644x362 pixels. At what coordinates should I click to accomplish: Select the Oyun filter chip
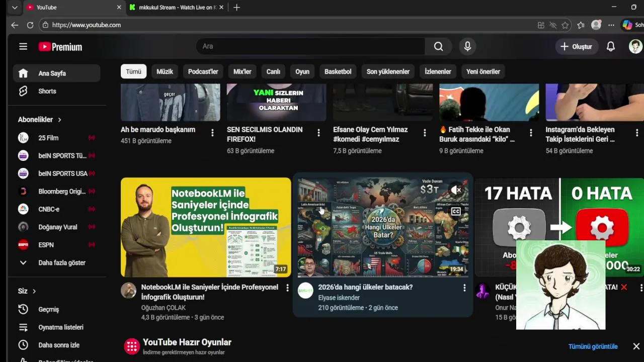click(x=302, y=71)
